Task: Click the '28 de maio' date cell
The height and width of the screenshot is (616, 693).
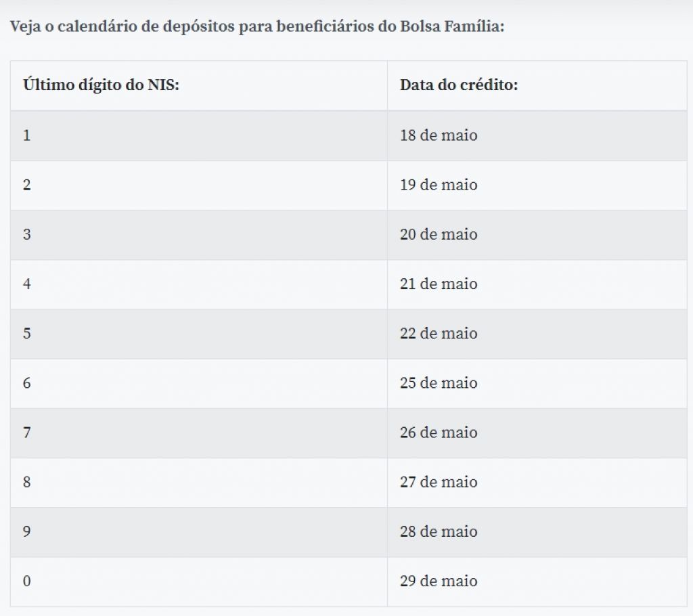Action: (537, 531)
